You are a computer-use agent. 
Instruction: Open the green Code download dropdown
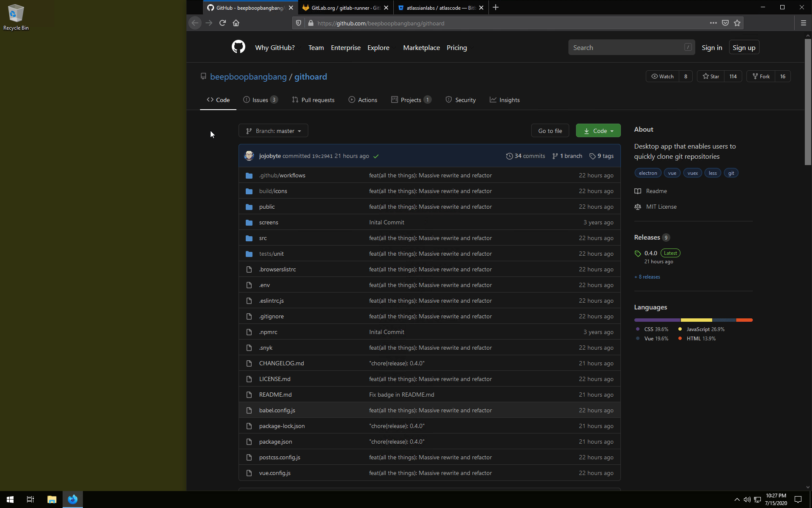pyautogui.click(x=598, y=131)
